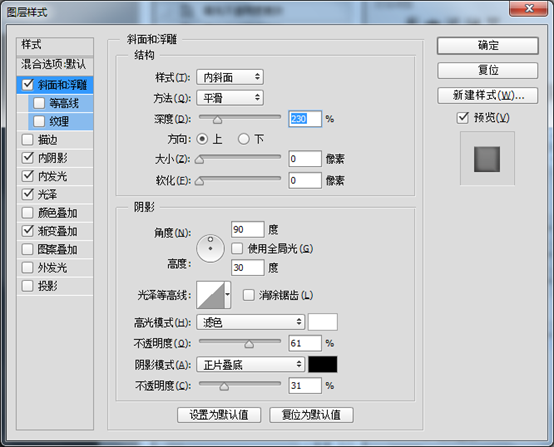Select the 渐变叠加 style entry label

point(58,231)
